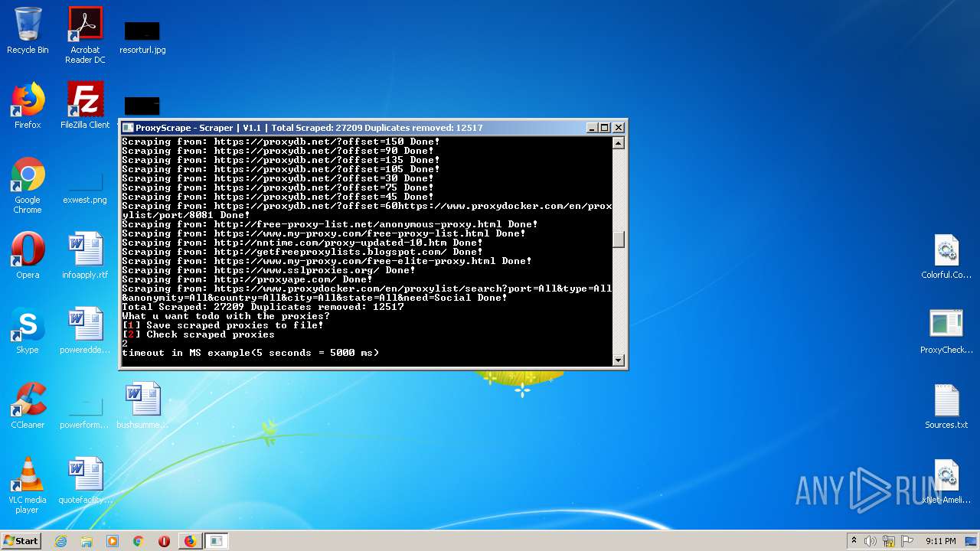Open Opera from the taskbar

(x=164, y=541)
